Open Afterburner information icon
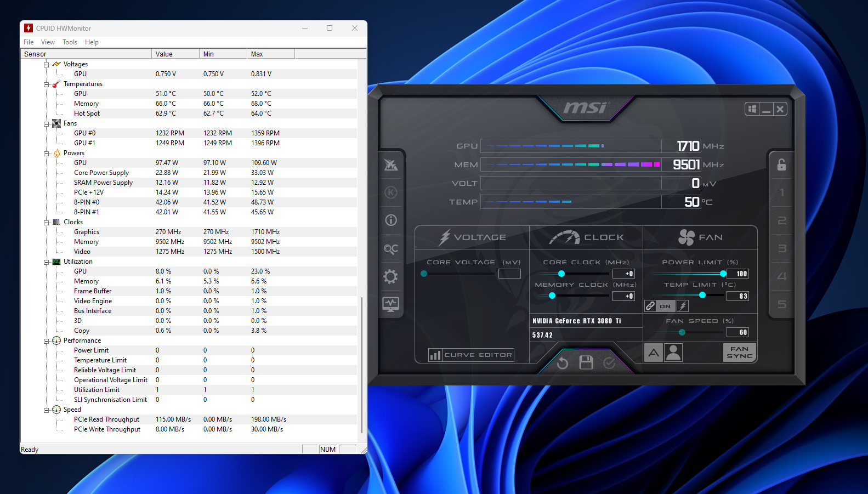Viewport: 868px width, 494px height. tap(391, 220)
